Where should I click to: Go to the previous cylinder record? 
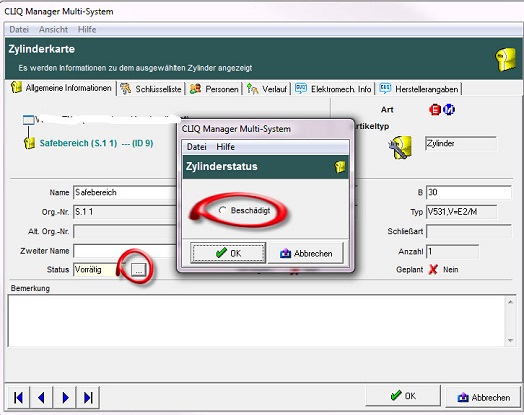(x=41, y=398)
